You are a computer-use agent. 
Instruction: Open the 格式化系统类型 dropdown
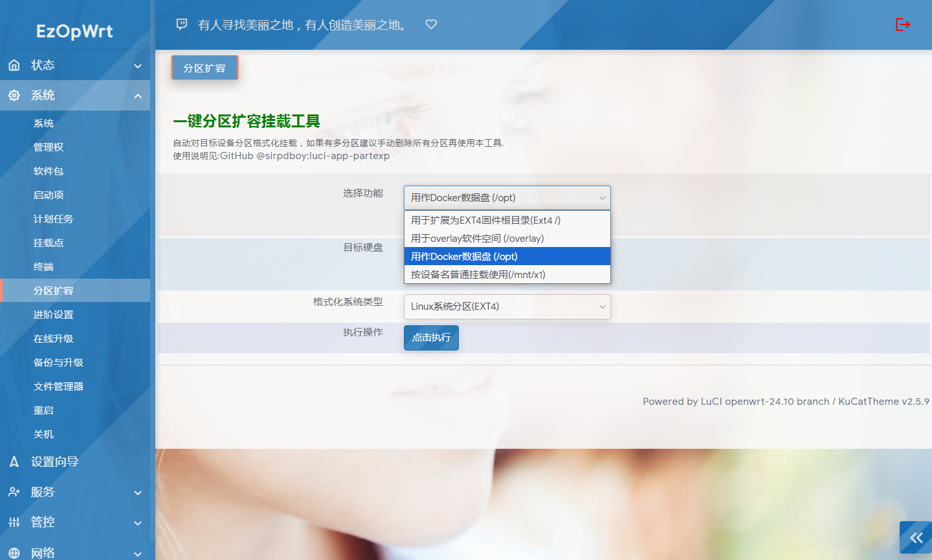507,307
